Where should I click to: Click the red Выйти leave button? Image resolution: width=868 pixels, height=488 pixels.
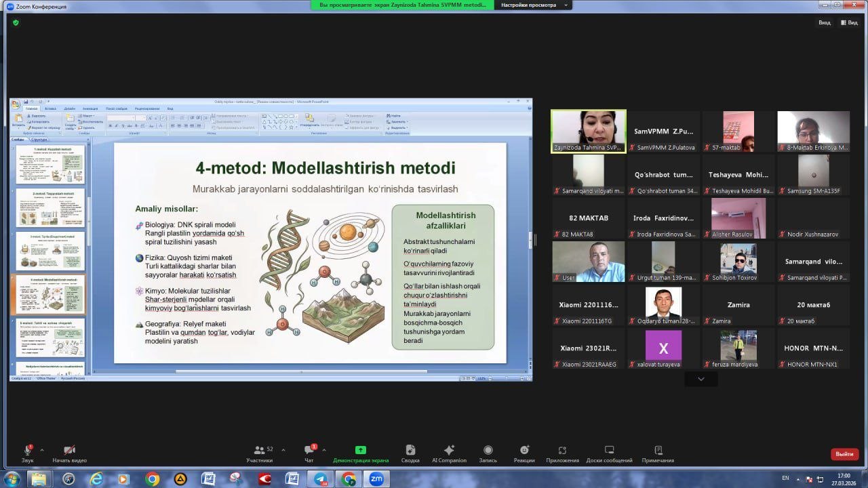point(844,454)
